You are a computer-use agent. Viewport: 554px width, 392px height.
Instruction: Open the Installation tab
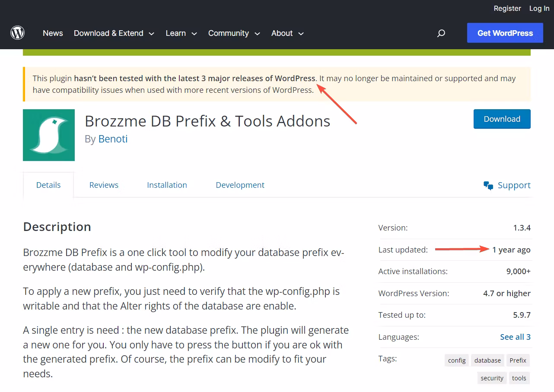(167, 185)
